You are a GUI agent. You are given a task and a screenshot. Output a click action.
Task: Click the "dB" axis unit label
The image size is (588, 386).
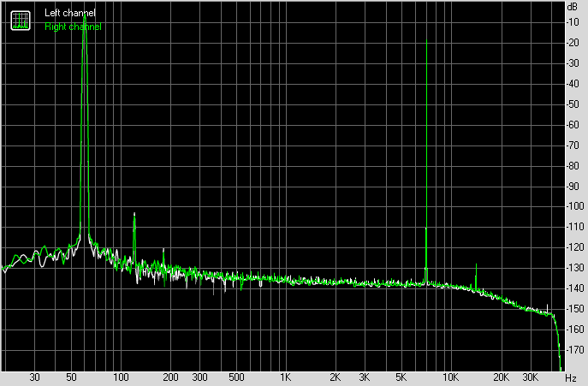(573, 7)
